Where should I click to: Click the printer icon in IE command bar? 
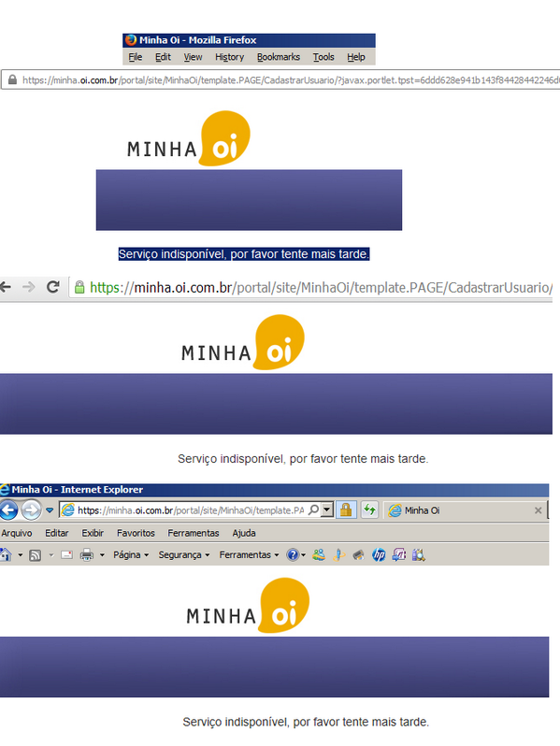(x=87, y=554)
